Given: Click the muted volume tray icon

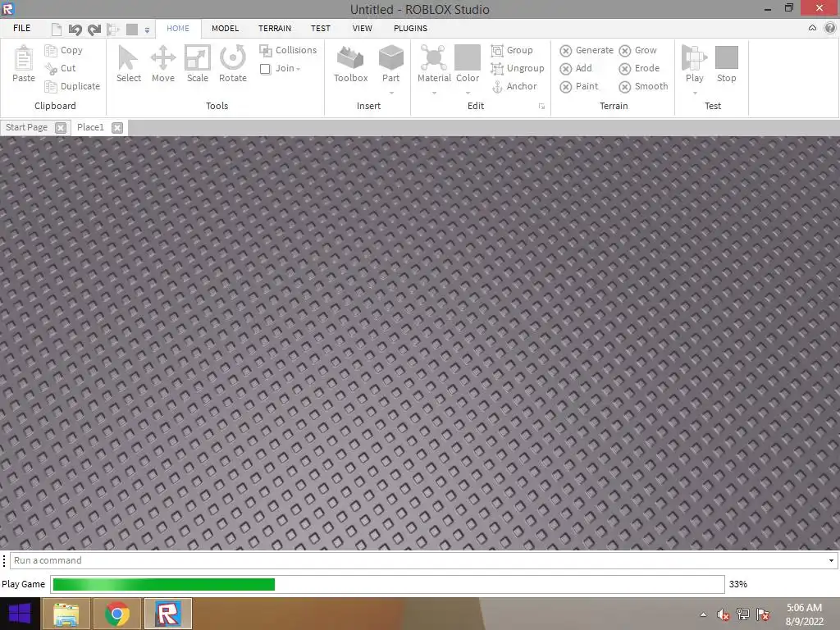Looking at the screenshot, I should (x=724, y=614).
